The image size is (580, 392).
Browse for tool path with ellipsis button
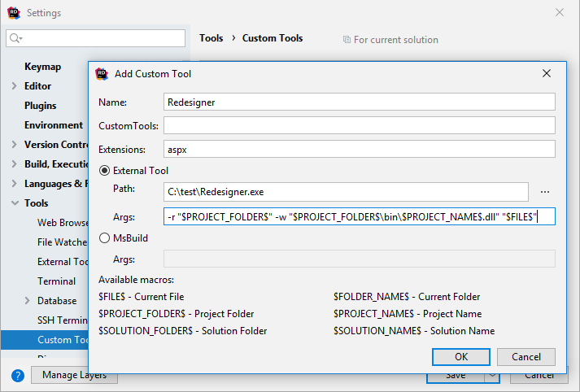(545, 192)
